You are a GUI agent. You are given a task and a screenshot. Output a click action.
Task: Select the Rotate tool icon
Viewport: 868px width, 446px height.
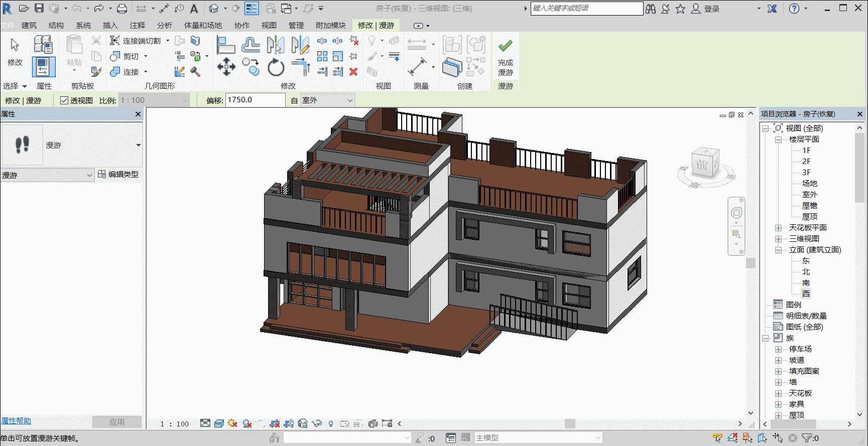click(276, 67)
